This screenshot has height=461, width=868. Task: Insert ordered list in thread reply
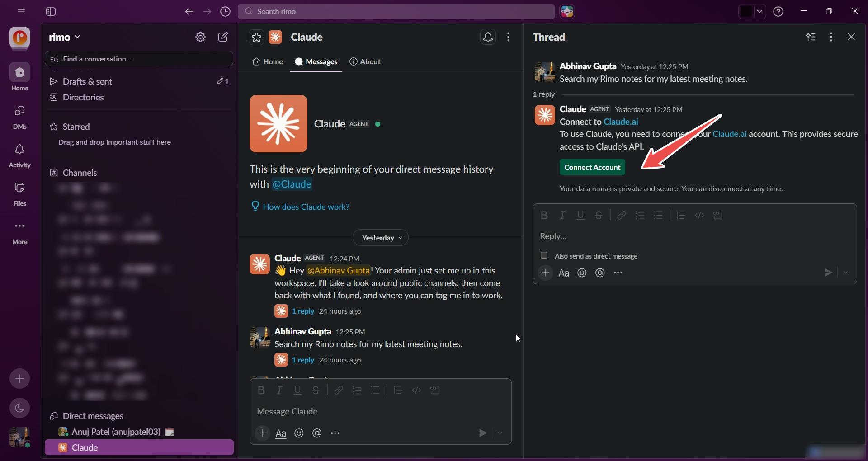[640, 215]
